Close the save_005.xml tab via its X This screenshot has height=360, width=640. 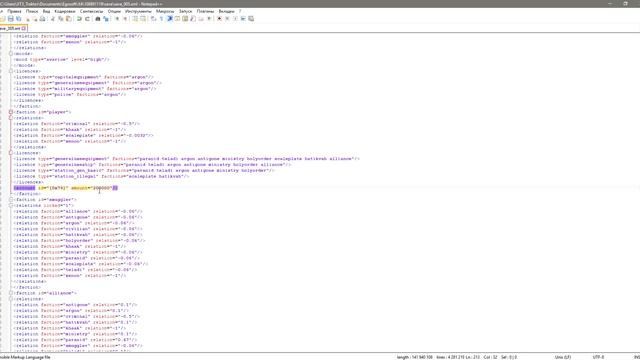[24, 29]
